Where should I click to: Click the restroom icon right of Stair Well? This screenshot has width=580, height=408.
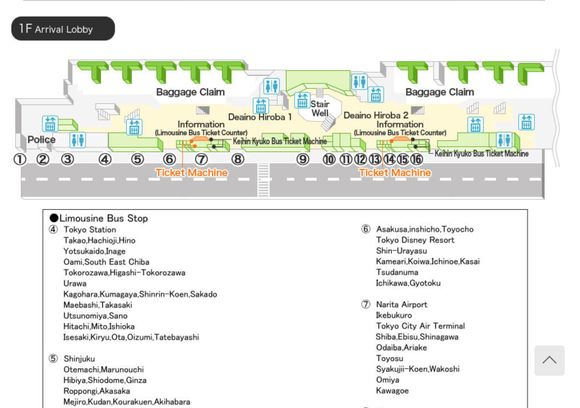tap(359, 81)
